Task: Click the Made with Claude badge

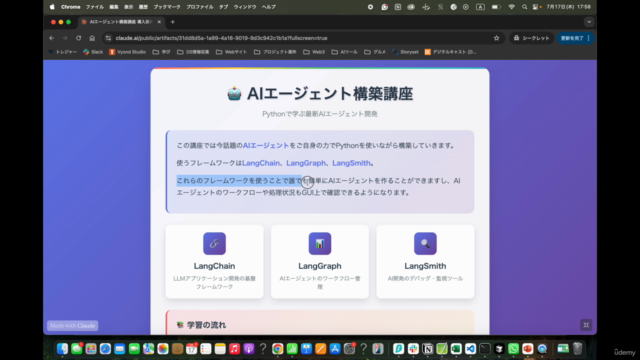Action: coord(72,325)
